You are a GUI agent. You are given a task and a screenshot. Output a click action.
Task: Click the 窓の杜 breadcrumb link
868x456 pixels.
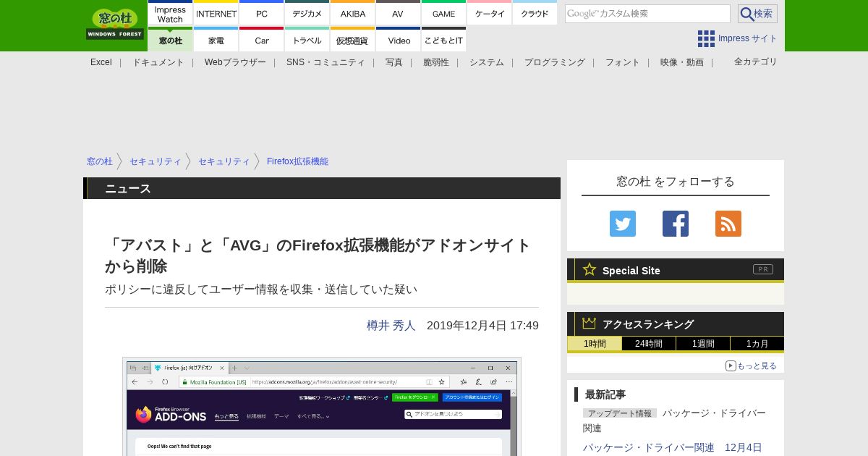pos(100,161)
